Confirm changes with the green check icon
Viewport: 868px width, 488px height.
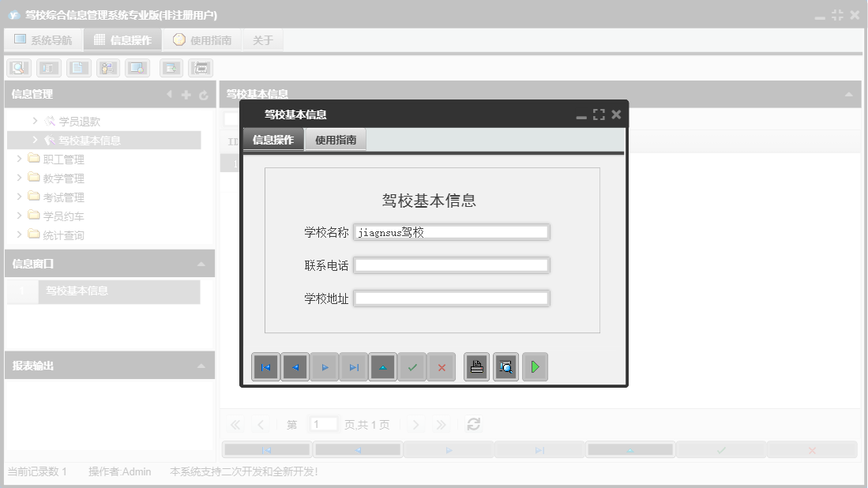pyautogui.click(x=411, y=366)
